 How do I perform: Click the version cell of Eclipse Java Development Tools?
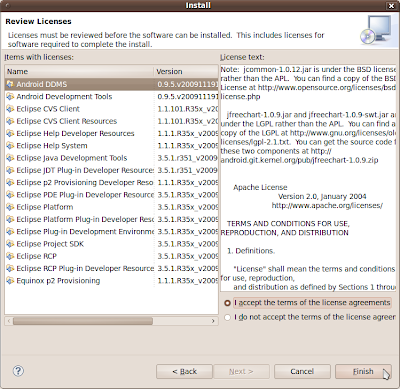click(188, 158)
